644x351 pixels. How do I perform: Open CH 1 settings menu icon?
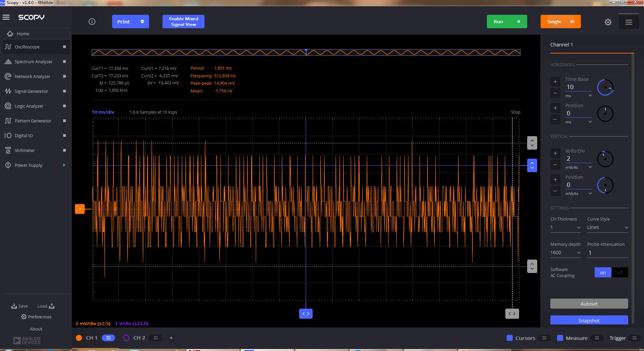coord(108,338)
